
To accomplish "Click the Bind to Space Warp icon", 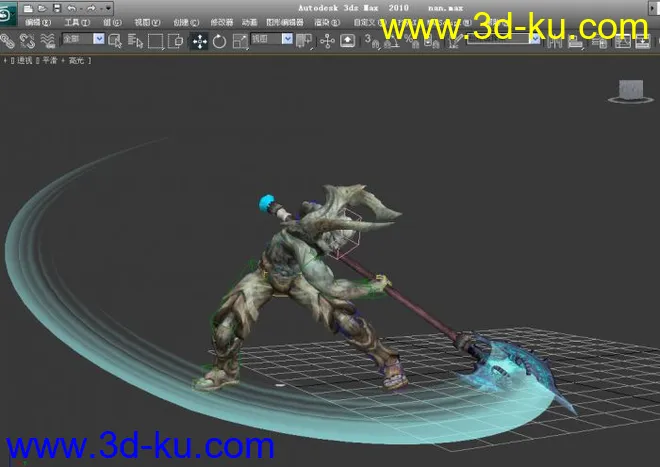I will coord(48,41).
